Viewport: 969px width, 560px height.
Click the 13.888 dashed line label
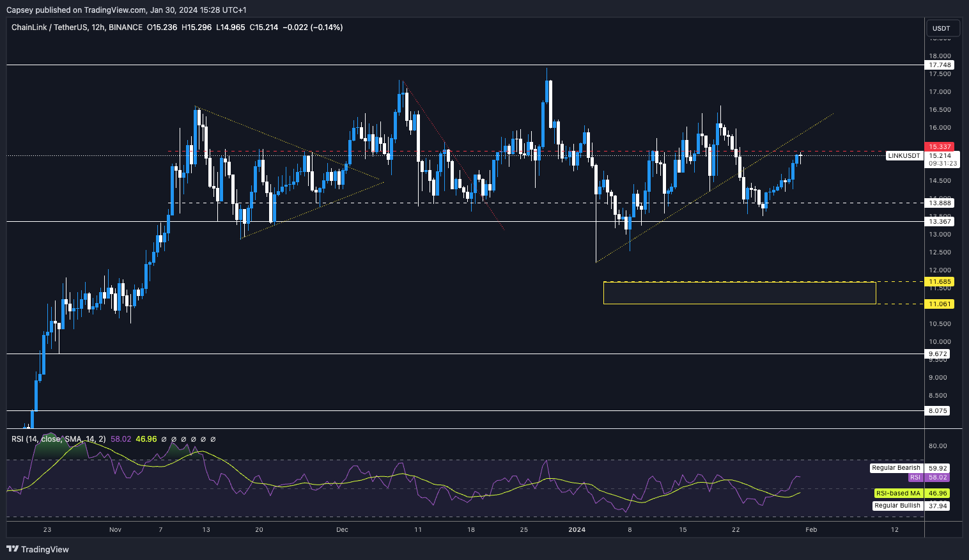pyautogui.click(x=940, y=203)
